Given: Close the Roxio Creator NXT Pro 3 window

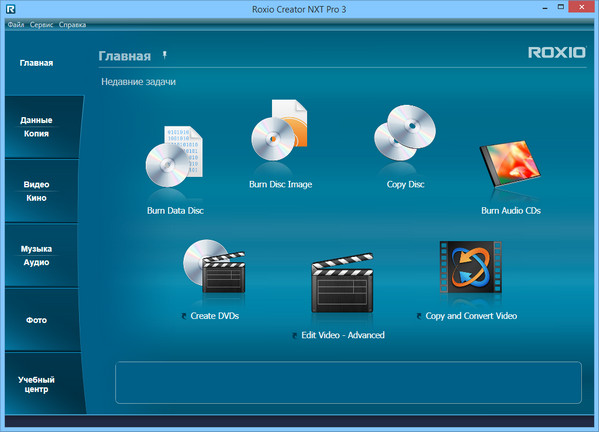Looking at the screenshot, I should (581, 7).
